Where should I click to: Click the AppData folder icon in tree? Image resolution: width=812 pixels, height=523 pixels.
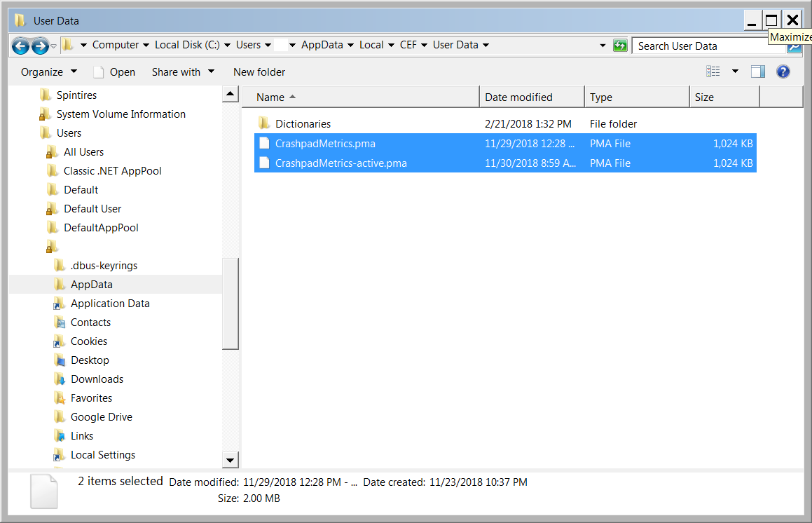[x=60, y=284]
